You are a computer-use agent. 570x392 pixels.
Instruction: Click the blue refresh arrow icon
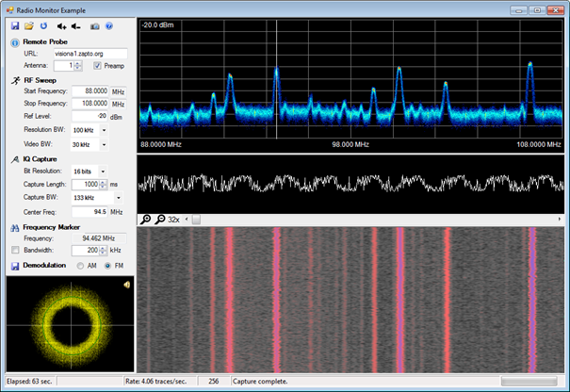click(43, 26)
